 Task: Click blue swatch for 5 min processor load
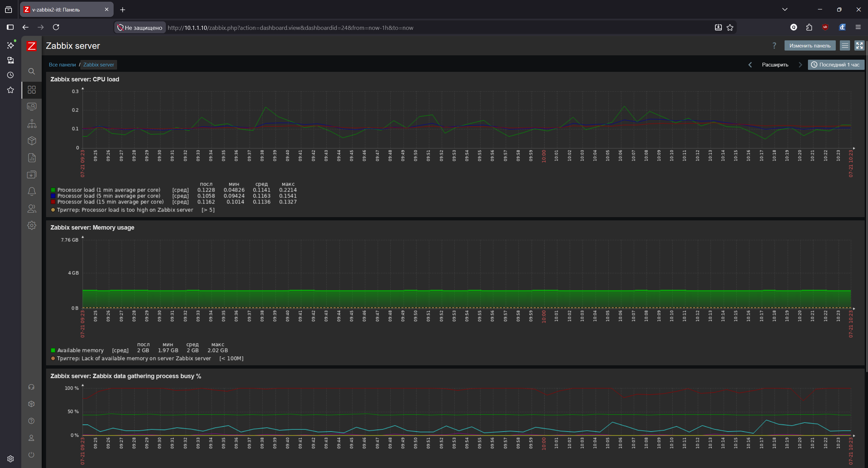[x=53, y=196]
